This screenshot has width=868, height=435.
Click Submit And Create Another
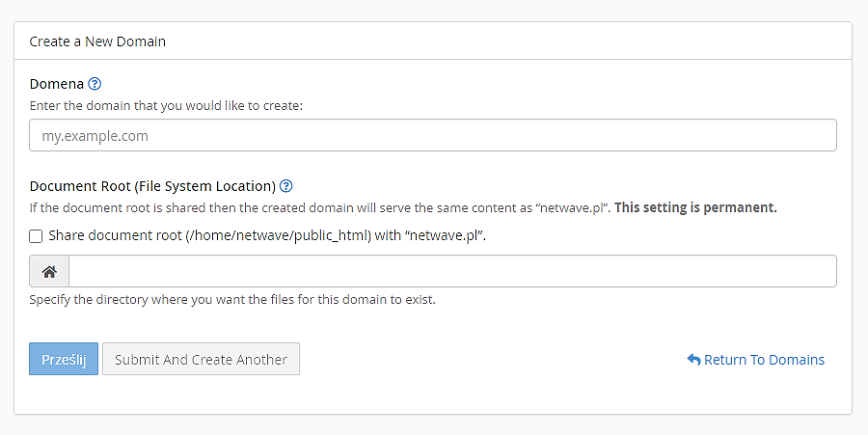click(x=201, y=360)
